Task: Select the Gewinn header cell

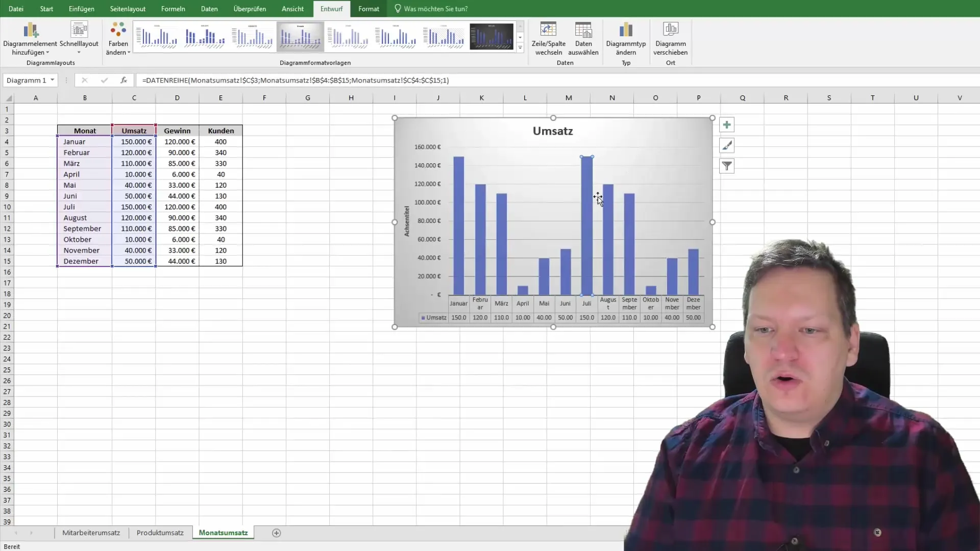Action: click(x=177, y=131)
